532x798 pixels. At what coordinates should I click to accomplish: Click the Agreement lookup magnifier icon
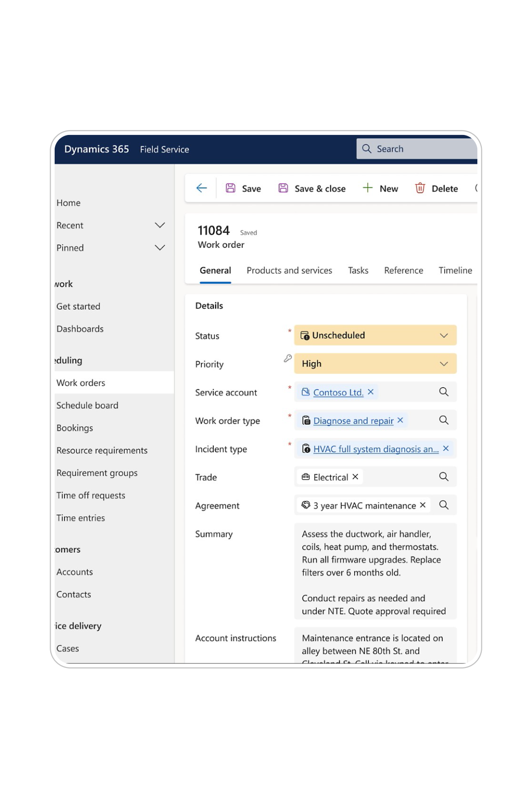pyautogui.click(x=443, y=505)
